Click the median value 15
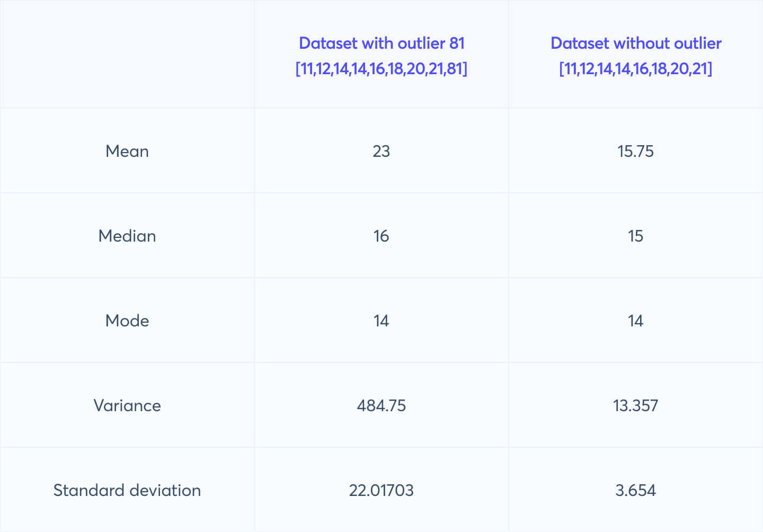The height and width of the screenshot is (532, 763). [636, 236]
